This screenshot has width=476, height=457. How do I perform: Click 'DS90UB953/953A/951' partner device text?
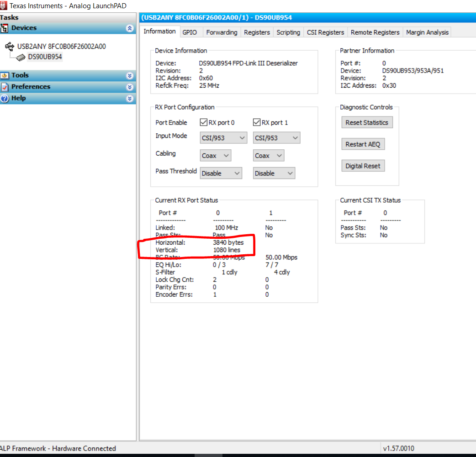coord(413,71)
